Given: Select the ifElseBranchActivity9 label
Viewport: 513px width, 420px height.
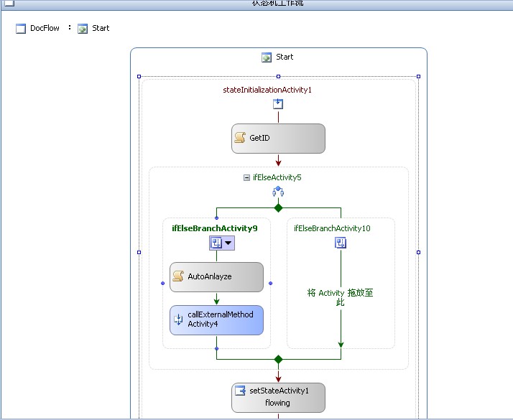Looking at the screenshot, I should [x=214, y=228].
